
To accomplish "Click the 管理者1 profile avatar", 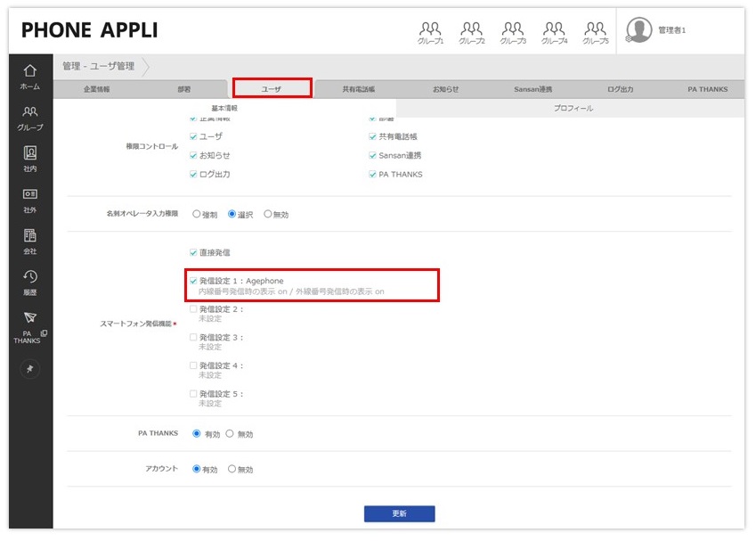I will tap(639, 30).
